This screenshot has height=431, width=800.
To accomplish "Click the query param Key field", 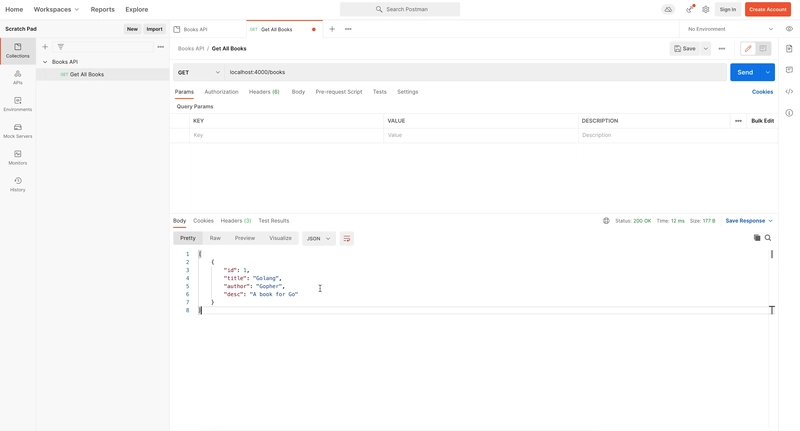I will (x=286, y=135).
